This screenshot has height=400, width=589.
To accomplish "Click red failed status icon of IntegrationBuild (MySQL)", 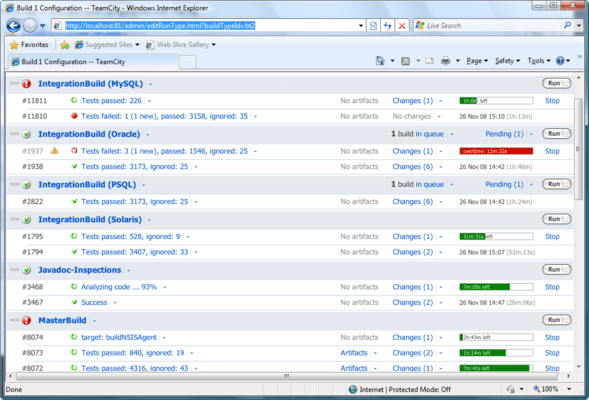I will (x=26, y=84).
